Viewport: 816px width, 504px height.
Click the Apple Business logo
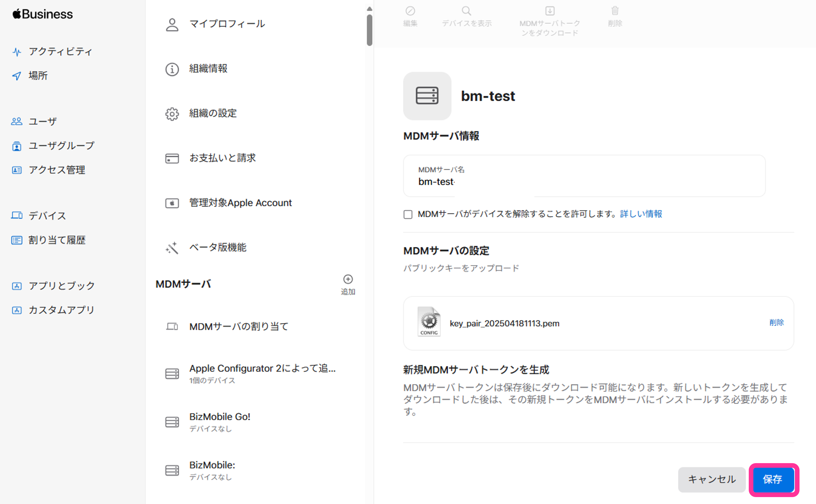[43, 14]
